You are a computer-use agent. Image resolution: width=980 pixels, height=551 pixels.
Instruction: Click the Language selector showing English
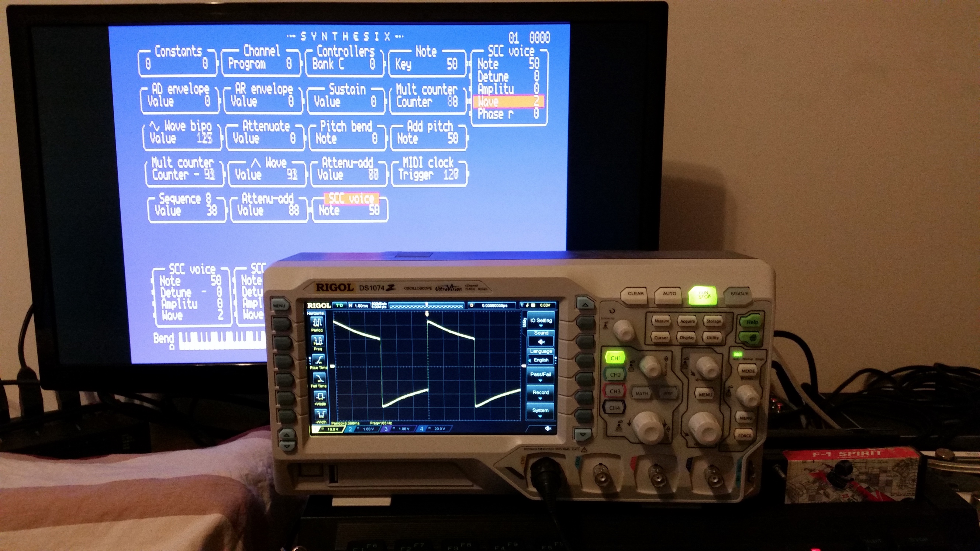tap(541, 360)
